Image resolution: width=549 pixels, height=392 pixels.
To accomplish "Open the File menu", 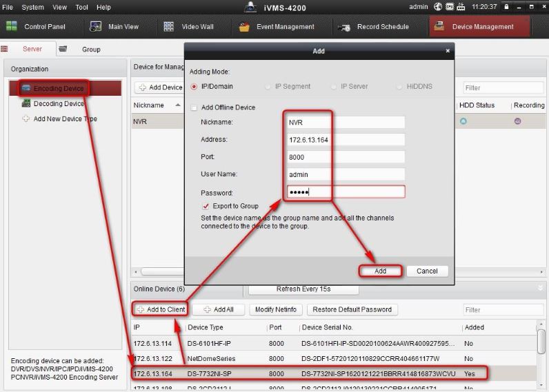I will (x=8, y=7).
